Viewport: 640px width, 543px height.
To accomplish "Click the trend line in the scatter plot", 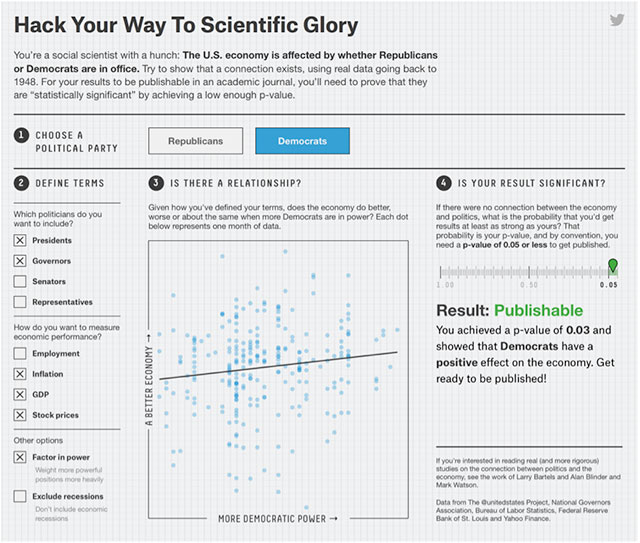I will [280, 365].
